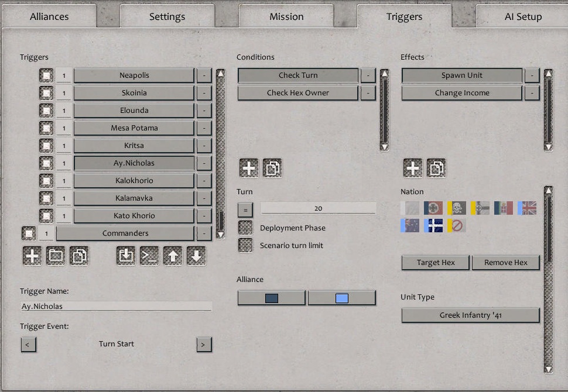Toggle the Elounda trigger checkbox
568x392 pixels.
pos(46,111)
